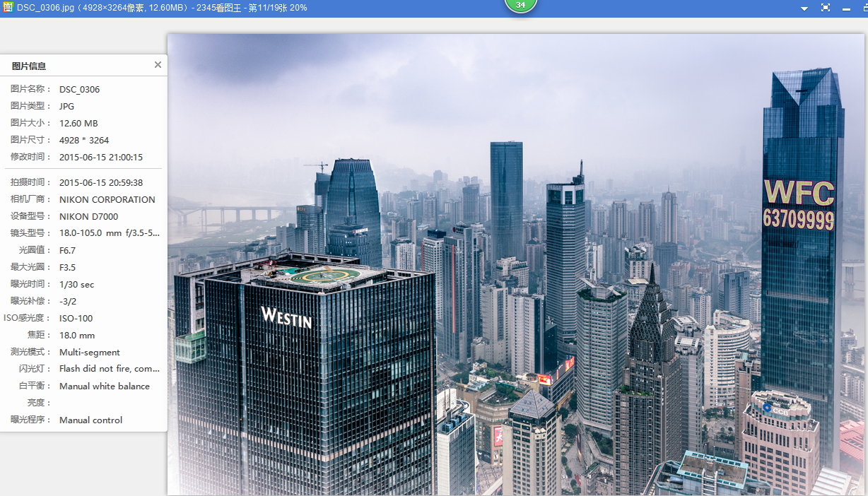Select capture time 2015-06-15 20:59:38
This screenshot has height=496, width=868.
(x=101, y=182)
